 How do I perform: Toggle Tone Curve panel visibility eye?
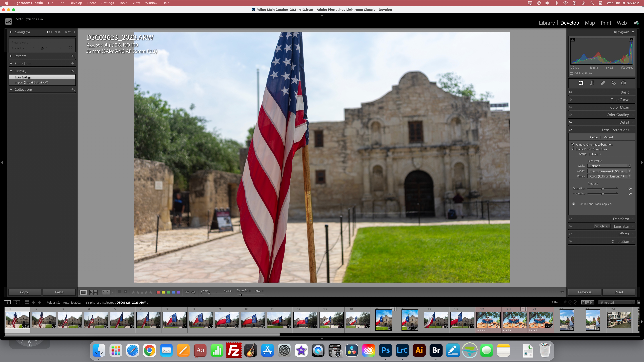point(570,100)
